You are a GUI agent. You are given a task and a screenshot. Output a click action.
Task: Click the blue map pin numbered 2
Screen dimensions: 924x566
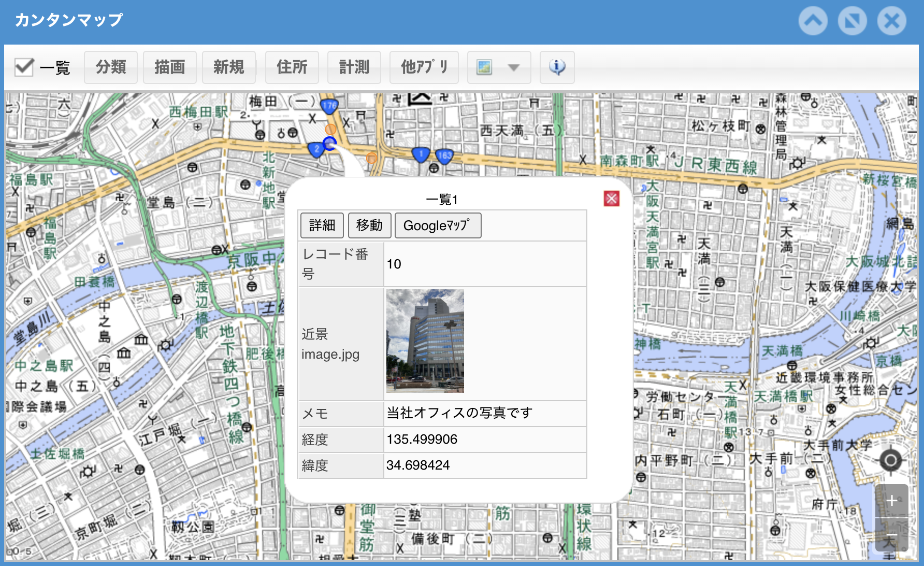pos(316,150)
